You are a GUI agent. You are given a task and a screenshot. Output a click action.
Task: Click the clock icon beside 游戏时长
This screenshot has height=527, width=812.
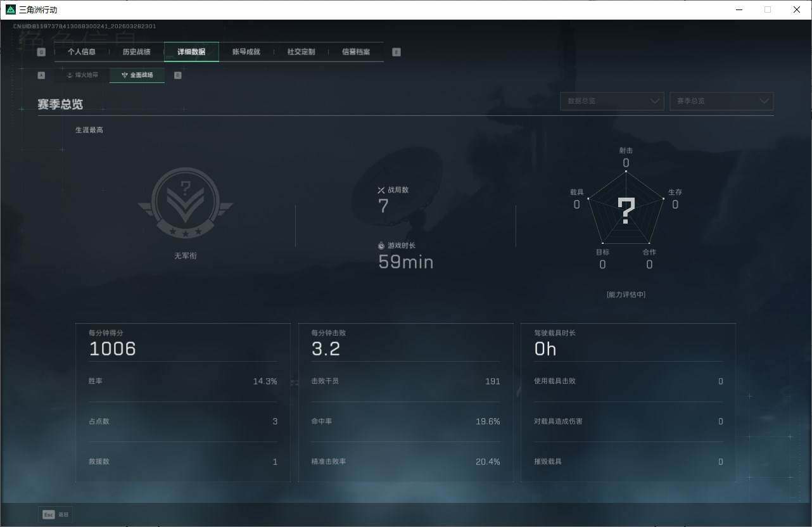pos(381,245)
